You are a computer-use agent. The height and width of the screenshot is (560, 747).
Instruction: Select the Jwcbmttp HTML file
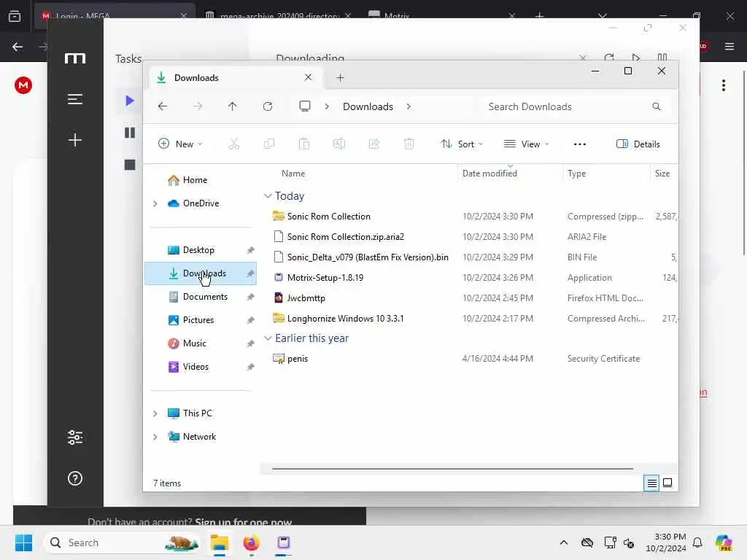click(x=306, y=298)
